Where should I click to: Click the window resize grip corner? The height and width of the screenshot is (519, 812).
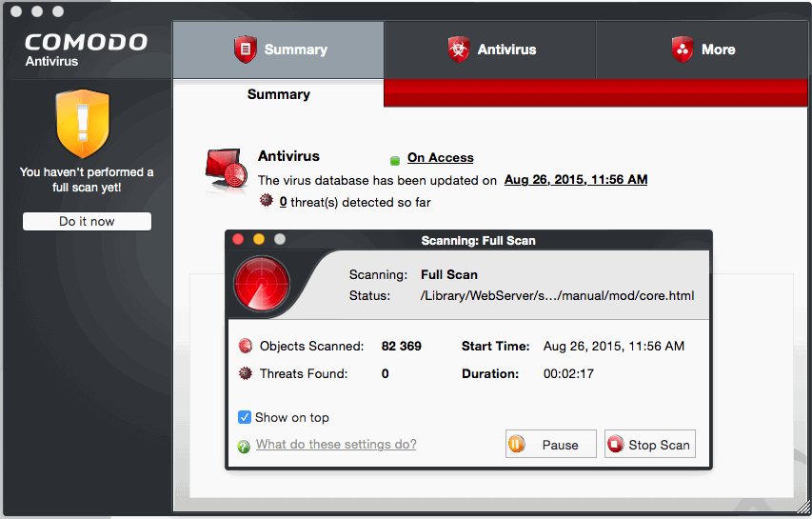tap(803, 508)
